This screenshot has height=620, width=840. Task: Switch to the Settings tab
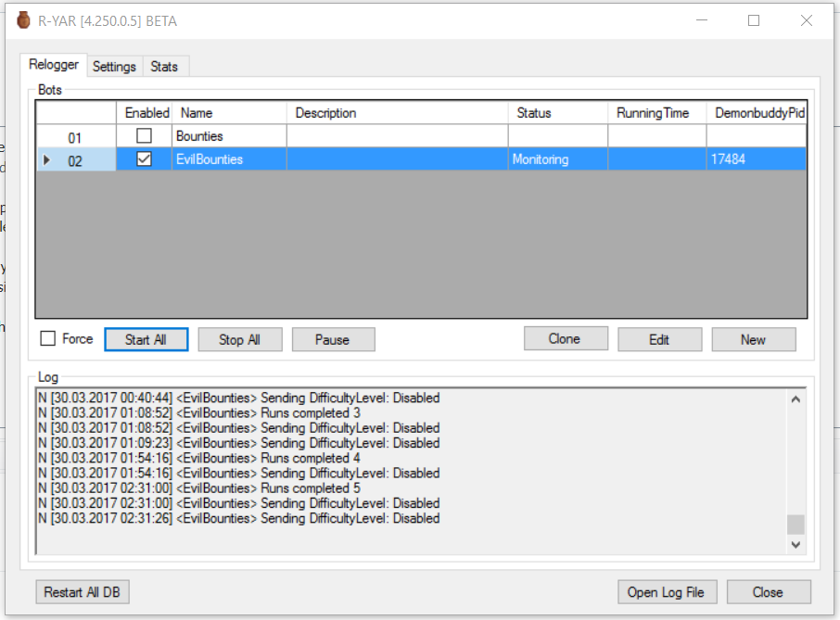click(114, 67)
